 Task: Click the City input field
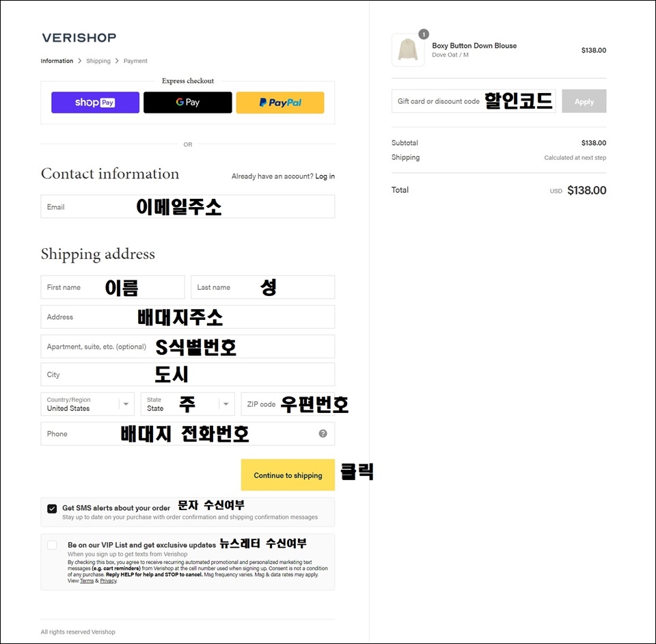187,374
